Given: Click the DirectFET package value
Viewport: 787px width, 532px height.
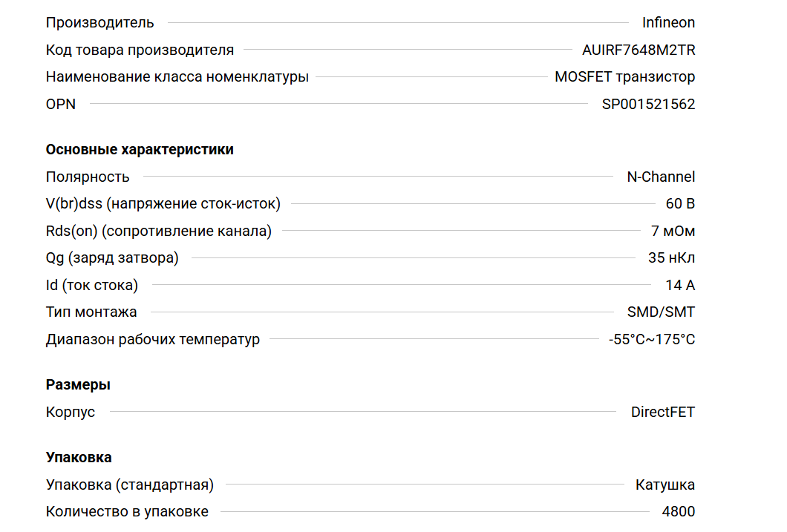Looking at the screenshot, I should 663,412.
